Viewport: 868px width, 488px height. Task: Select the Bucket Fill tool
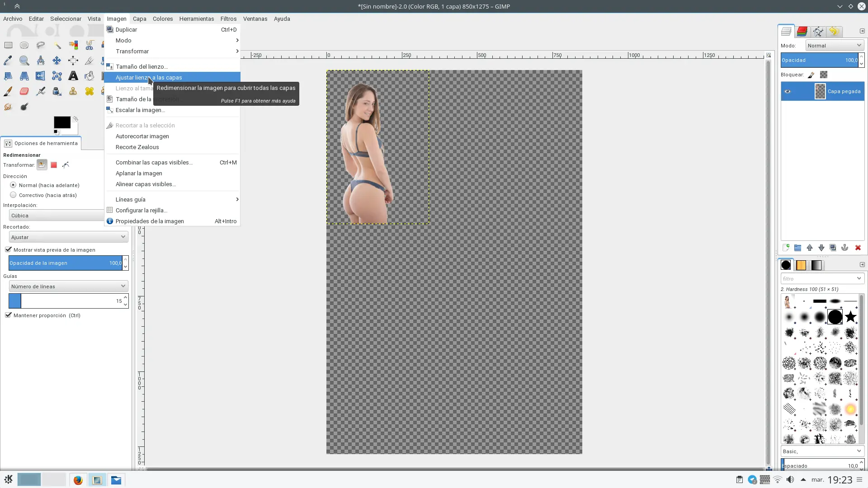pyautogui.click(x=90, y=76)
